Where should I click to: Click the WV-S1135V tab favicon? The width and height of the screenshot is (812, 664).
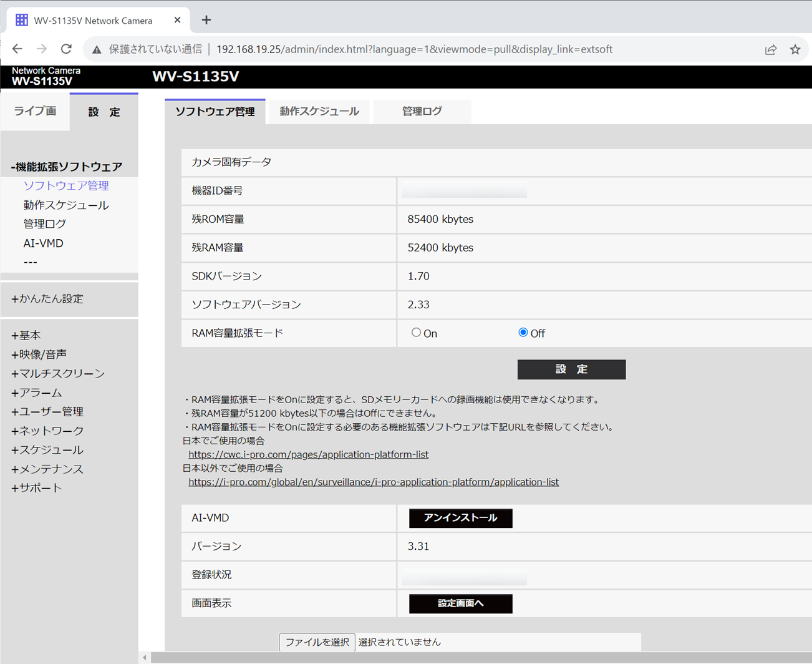(22, 20)
